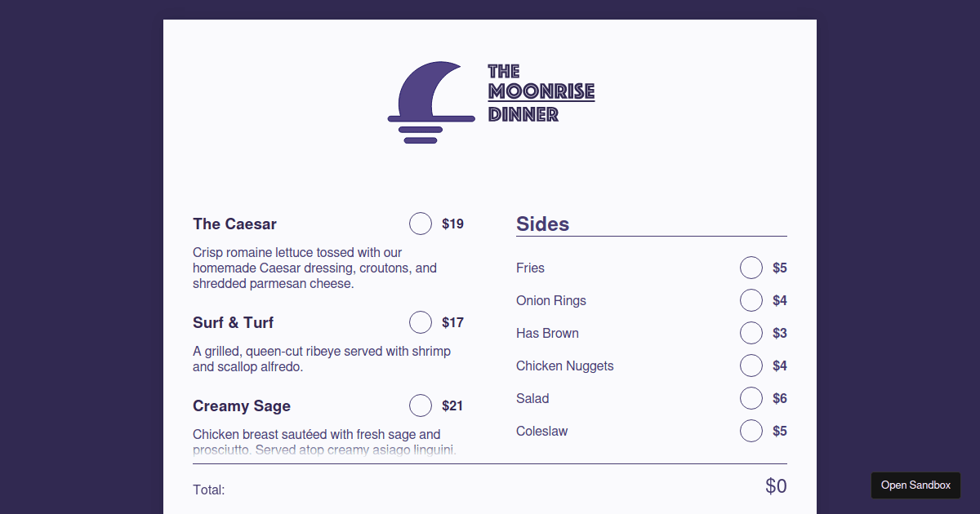Select the Coleslaw side circle
This screenshot has width=980, height=514.
tap(751, 431)
